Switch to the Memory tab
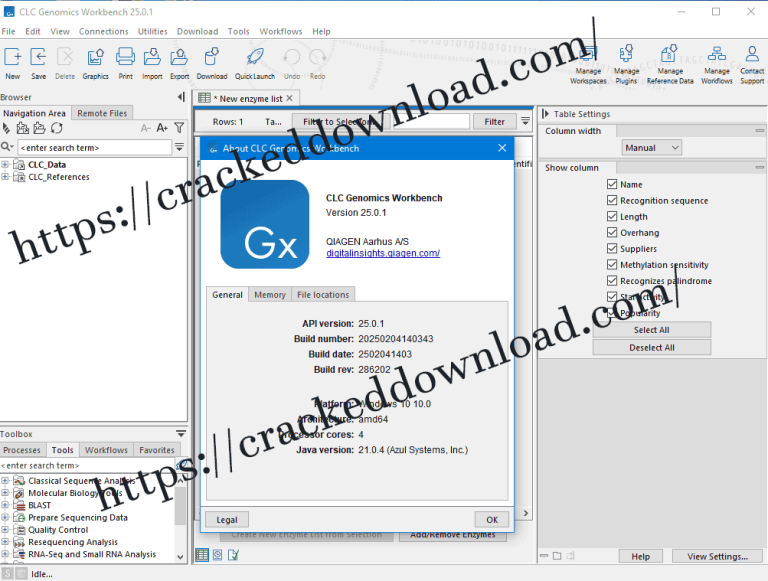The height and width of the screenshot is (581, 768). 269,294
